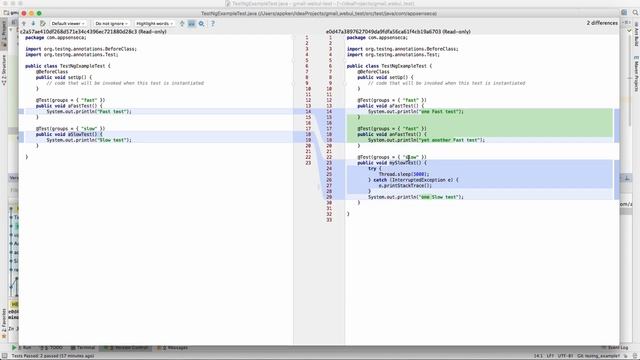This screenshot has height=360, width=640.
Task: Open the TODO tool window tab
Action: coord(51,348)
